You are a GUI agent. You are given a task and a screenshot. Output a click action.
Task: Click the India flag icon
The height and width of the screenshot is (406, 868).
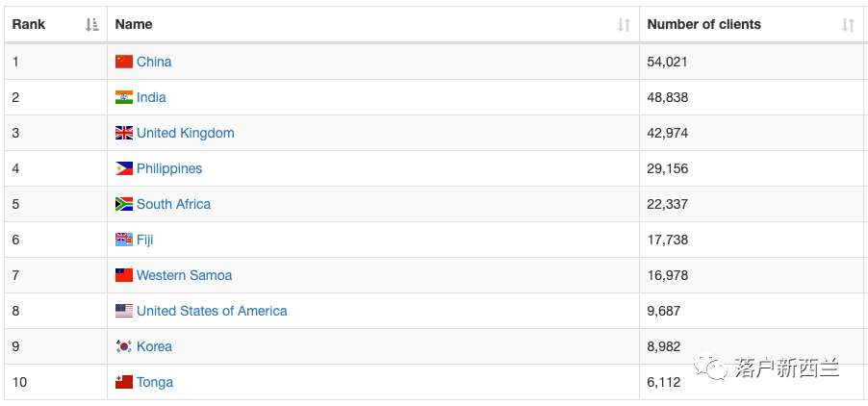pos(124,97)
